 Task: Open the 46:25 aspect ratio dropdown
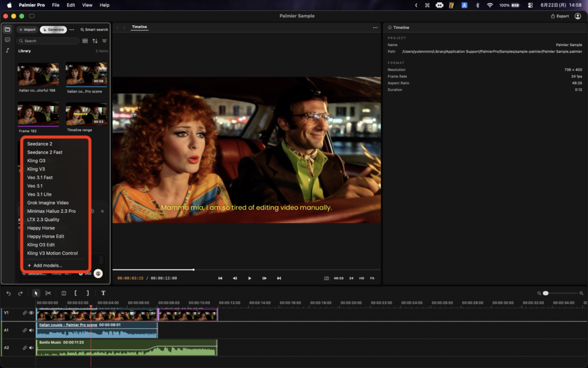tap(339, 278)
